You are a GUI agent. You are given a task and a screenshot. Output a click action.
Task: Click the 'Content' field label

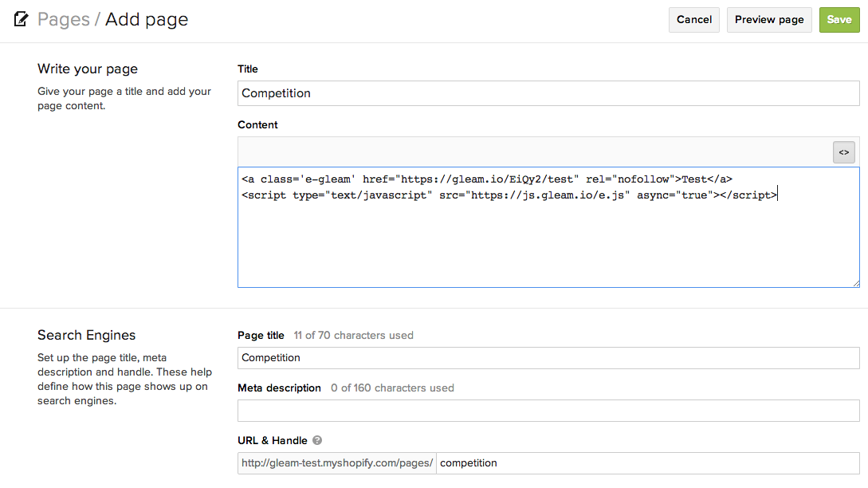[x=257, y=124]
